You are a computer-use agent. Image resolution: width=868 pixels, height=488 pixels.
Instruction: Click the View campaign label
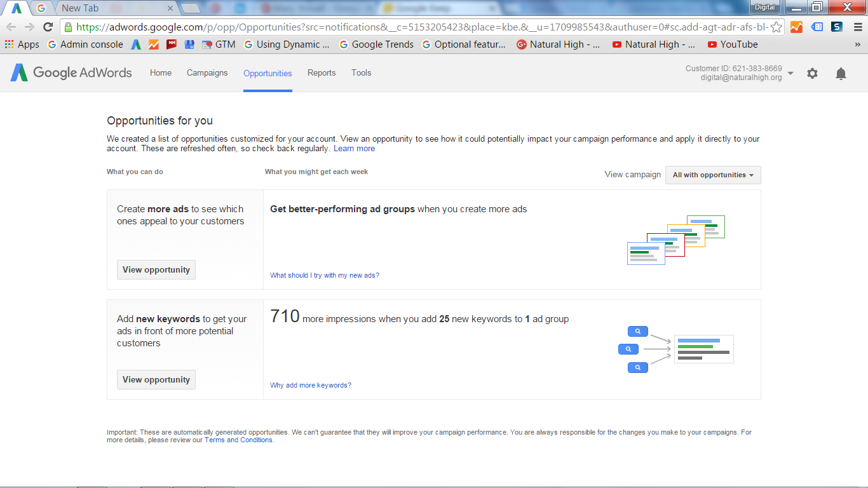pyautogui.click(x=633, y=175)
